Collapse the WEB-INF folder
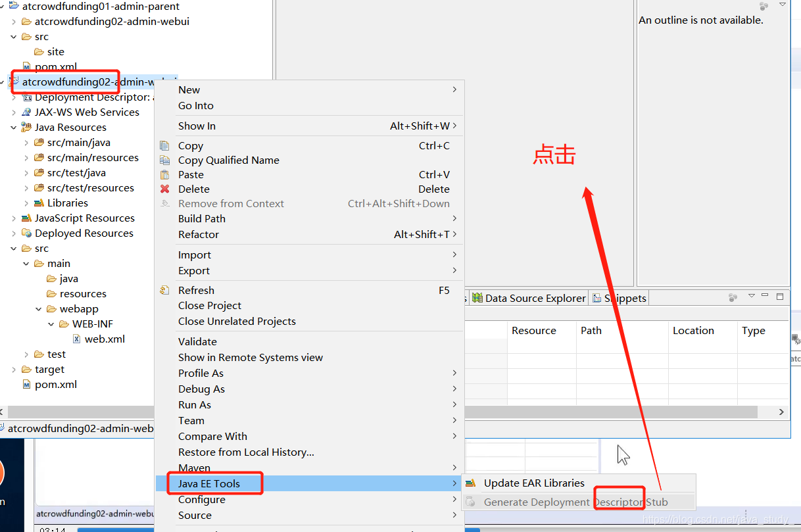The image size is (801, 532). coord(51,324)
